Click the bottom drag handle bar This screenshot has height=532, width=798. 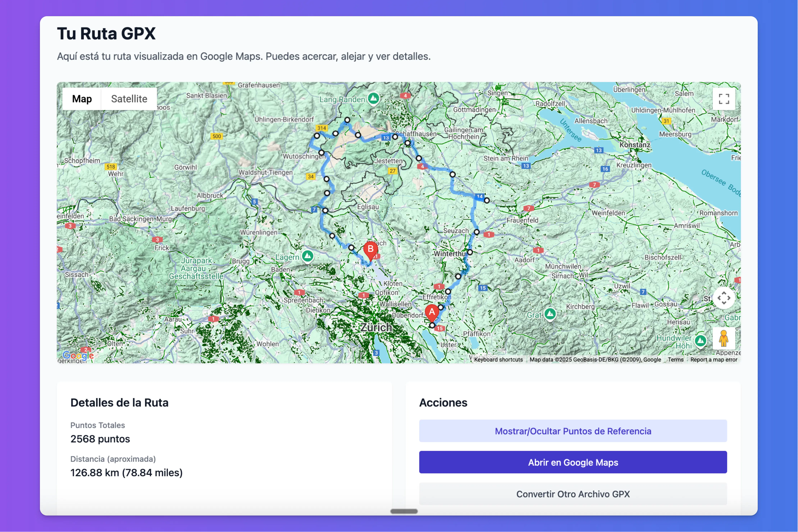403,511
